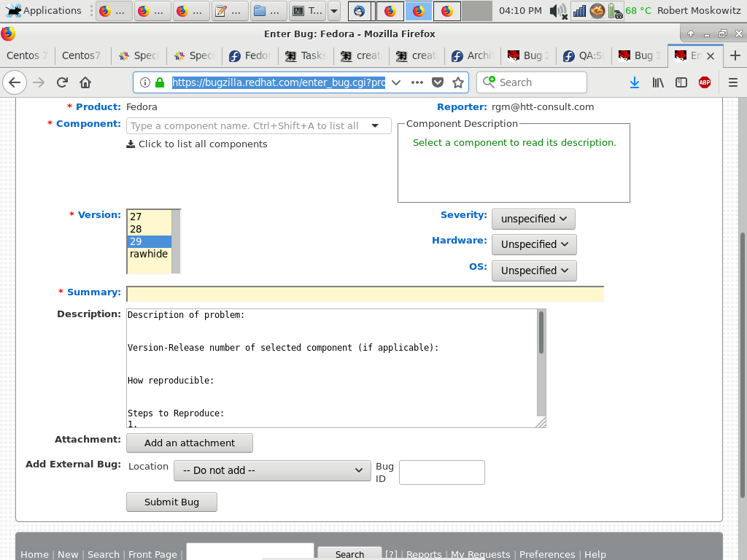Click to list all components
Screen dimensions: 747x560
[197, 144]
